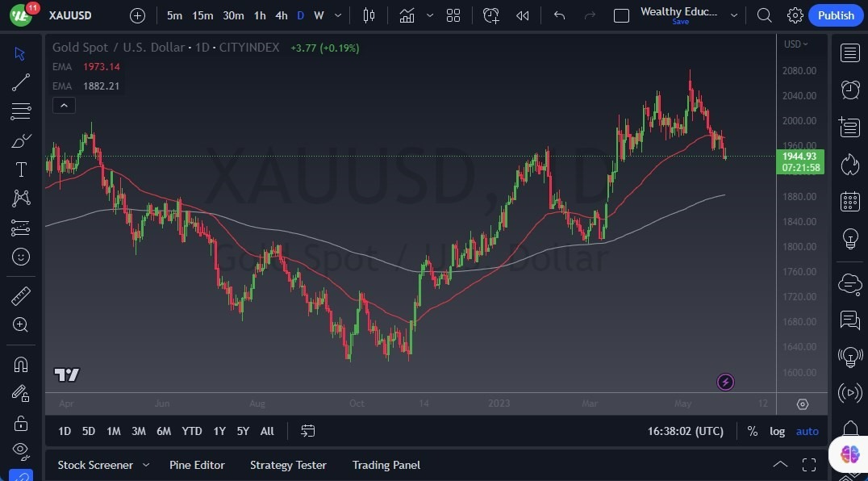Open the hotlists flame panel
Screen dimensions: 868x481
[849, 165]
